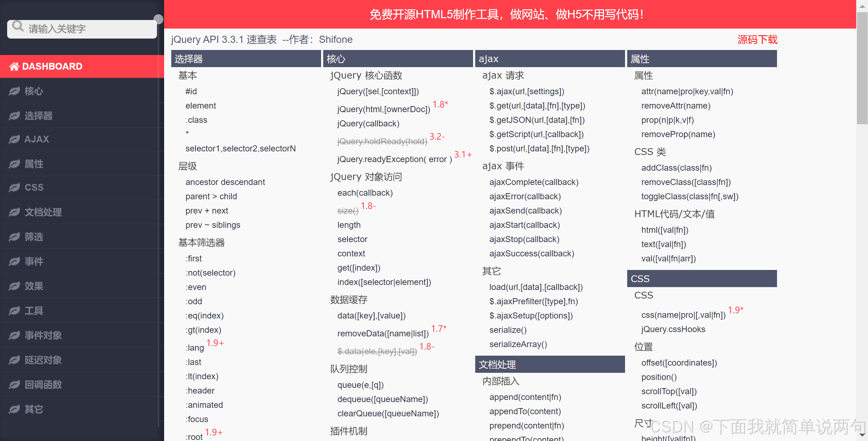Click the magnifier icon in the search box
Screen dimensions: 868x441
[17, 26]
